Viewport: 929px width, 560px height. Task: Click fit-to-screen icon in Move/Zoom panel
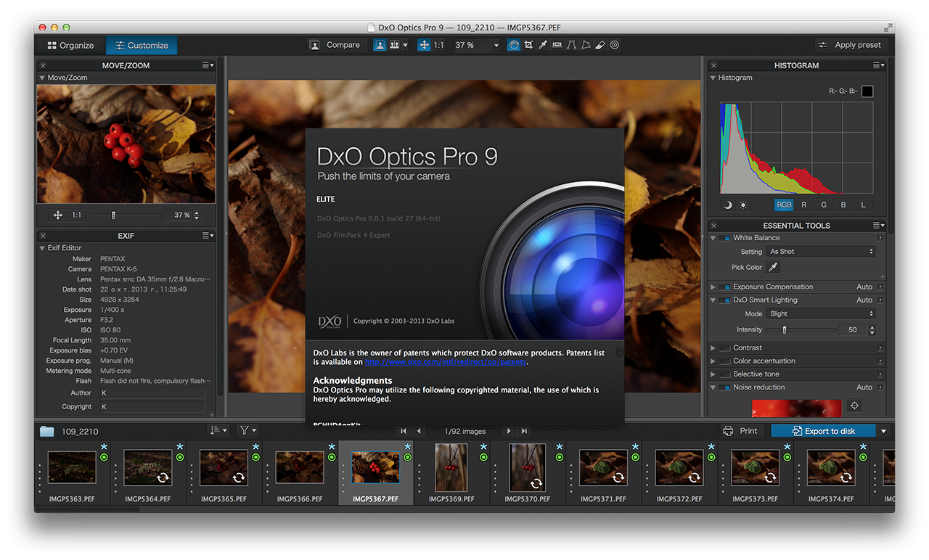[x=58, y=215]
